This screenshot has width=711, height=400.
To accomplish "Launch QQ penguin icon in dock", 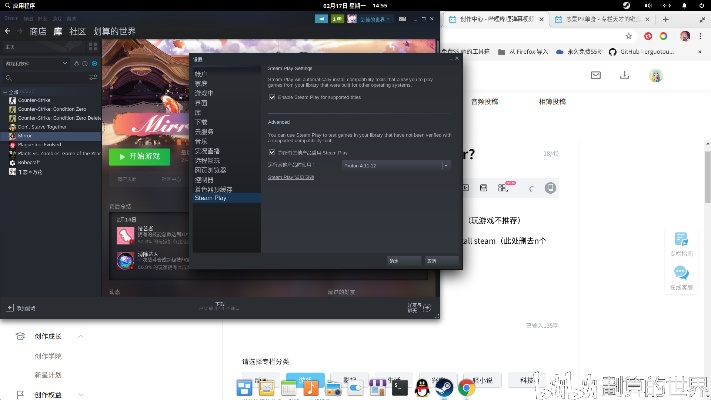I will [x=422, y=387].
